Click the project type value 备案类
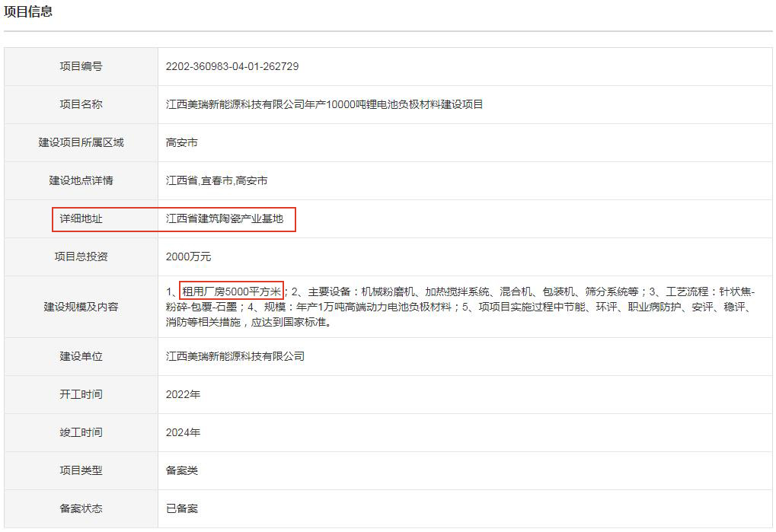The height and width of the screenshot is (532, 776). (182, 470)
